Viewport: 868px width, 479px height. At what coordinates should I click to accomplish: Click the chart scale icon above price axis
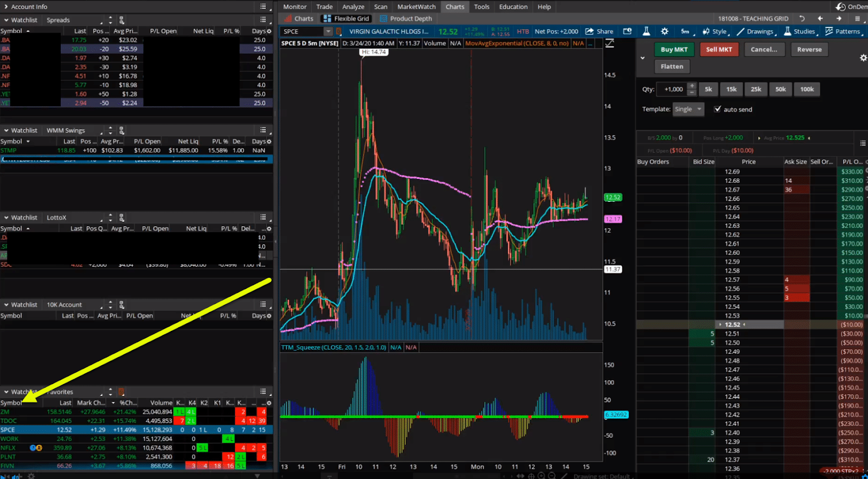610,43
